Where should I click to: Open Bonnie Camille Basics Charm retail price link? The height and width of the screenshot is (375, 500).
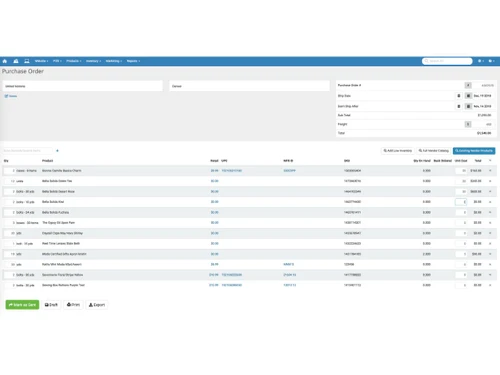point(214,171)
